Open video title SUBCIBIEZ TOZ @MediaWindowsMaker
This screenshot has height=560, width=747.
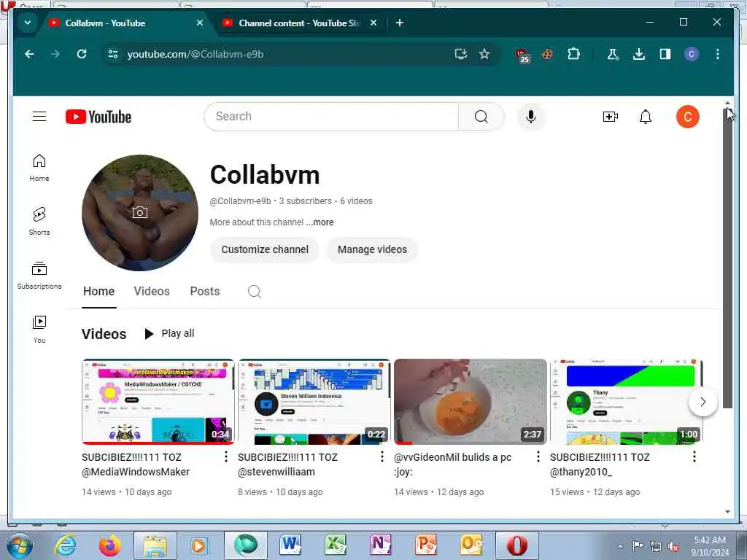[136, 464]
